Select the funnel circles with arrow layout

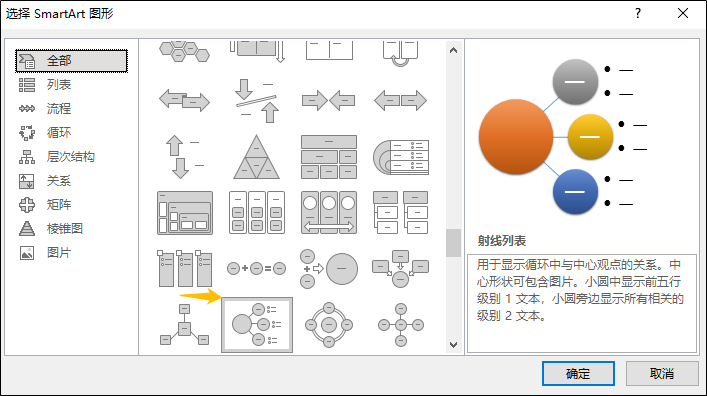[x=329, y=269]
